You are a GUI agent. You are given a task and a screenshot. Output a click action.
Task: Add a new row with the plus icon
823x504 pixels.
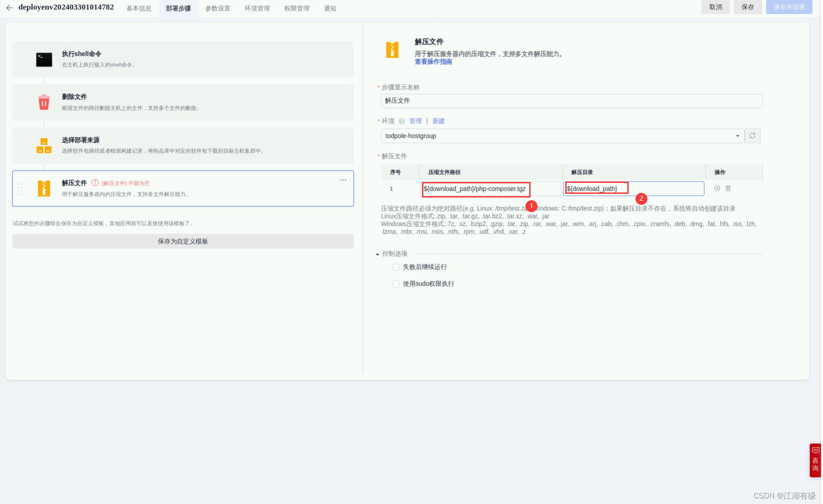pyautogui.click(x=717, y=188)
